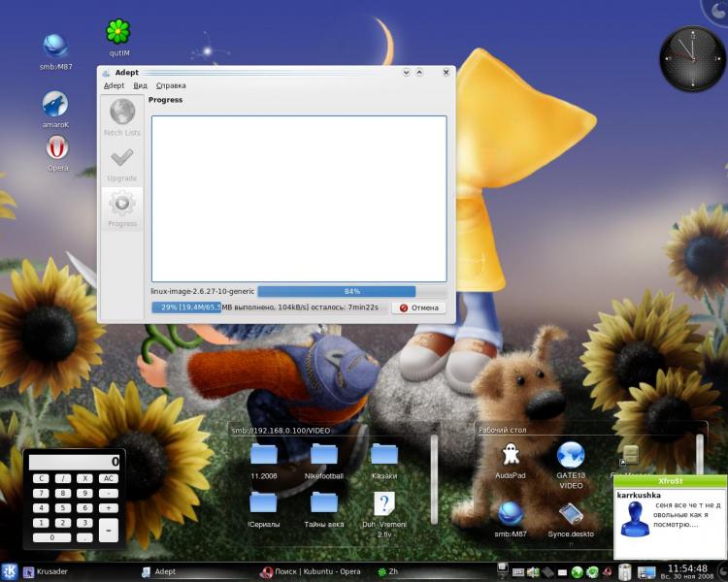Click the linux-image 84% progress bar
The image size is (728, 582).
point(352,291)
